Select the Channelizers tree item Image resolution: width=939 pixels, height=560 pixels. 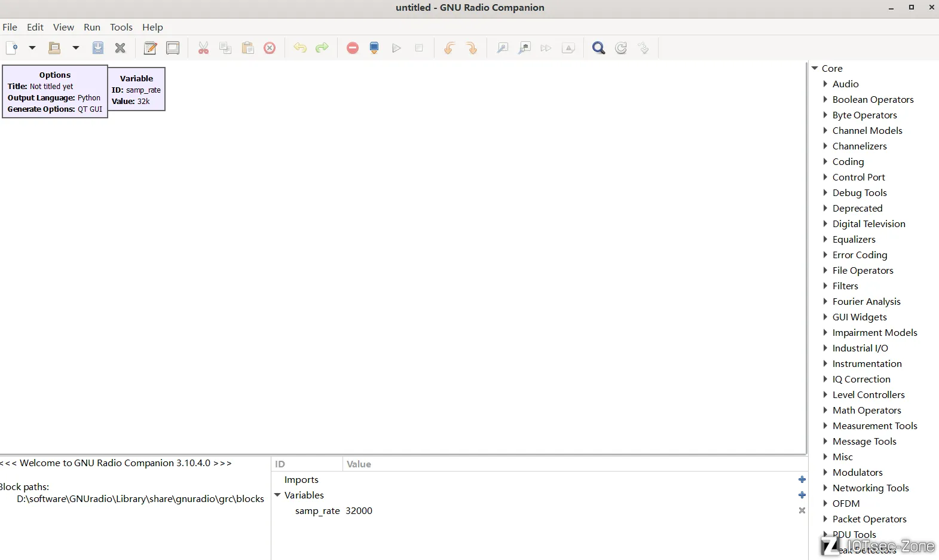860,146
